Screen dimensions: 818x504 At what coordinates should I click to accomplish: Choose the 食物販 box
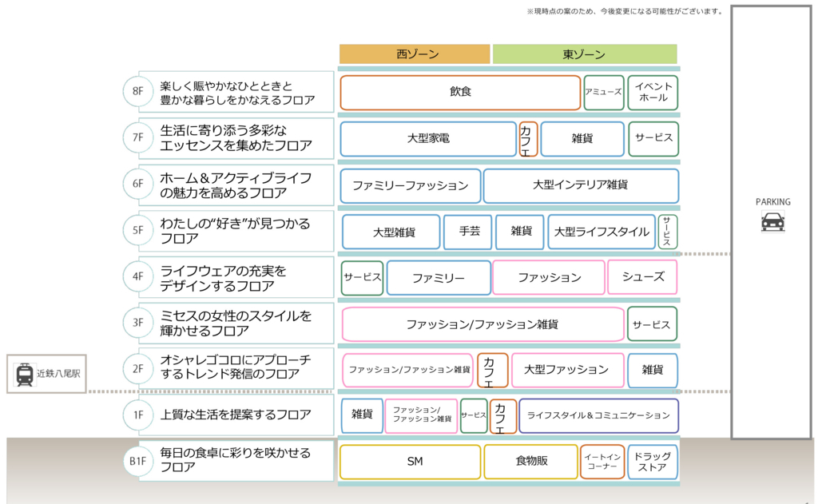point(531,462)
